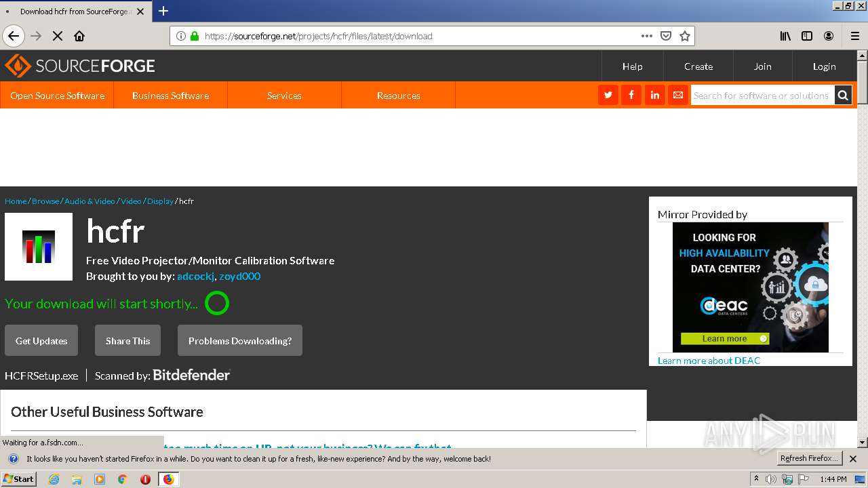868x488 pixels.
Task: Open the Help menu item
Action: point(632,66)
